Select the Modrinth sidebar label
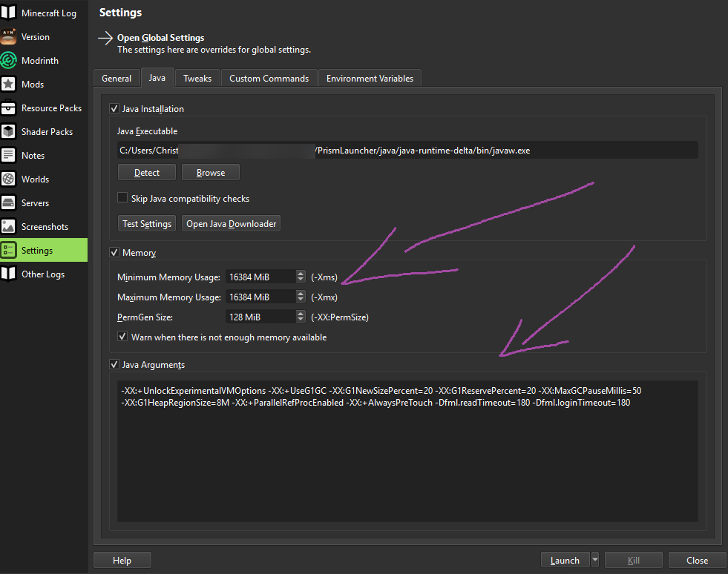The height and width of the screenshot is (574, 728). point(40,60)
